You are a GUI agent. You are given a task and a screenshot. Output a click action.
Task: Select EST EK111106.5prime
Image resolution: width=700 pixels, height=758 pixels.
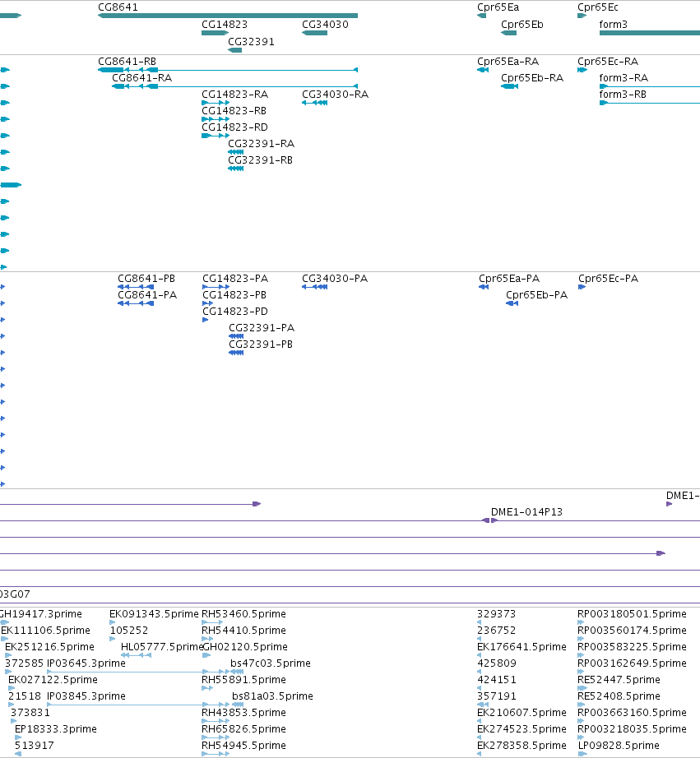point(4,639)
